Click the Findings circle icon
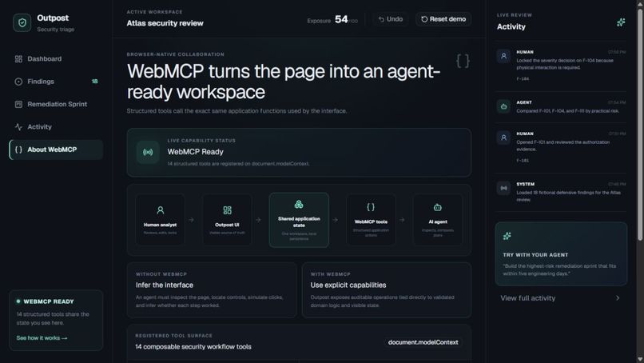This screenshot has width=644, height=363. click(x=18, y=82)
